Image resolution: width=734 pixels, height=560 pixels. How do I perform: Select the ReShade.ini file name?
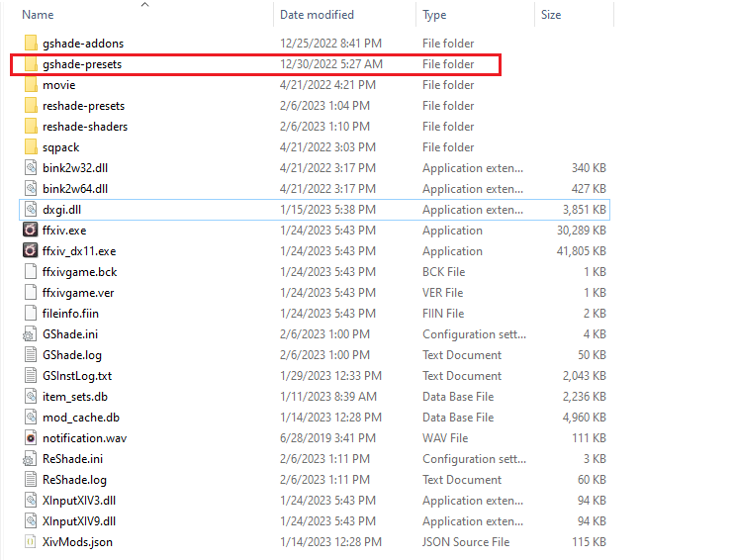coord(72,459)
